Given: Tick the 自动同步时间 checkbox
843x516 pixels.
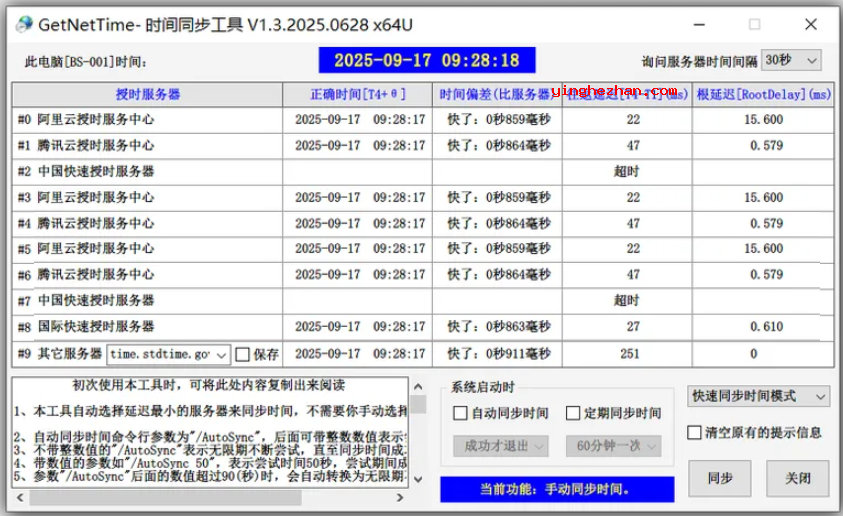Looking at the screenshot, I should coord(460,413).
